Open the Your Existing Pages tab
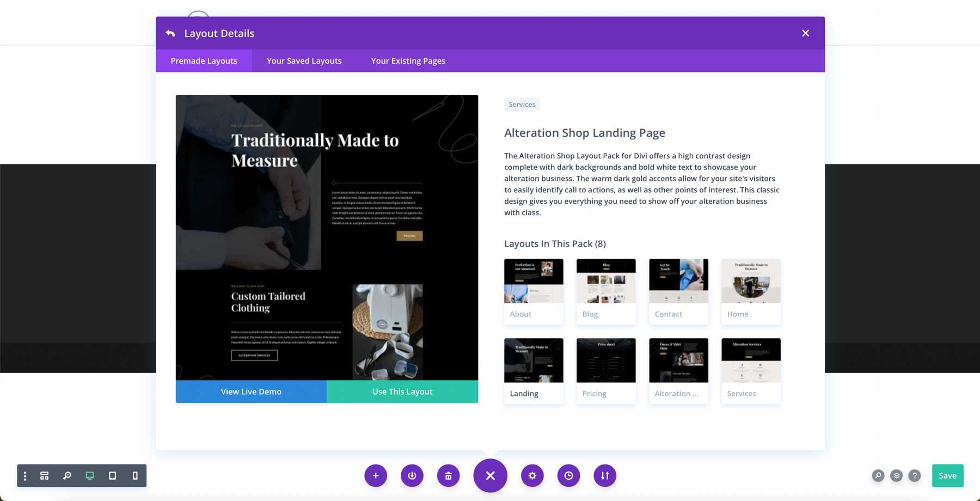Screen dimensions: 980x501 click(x=408, y=60)
